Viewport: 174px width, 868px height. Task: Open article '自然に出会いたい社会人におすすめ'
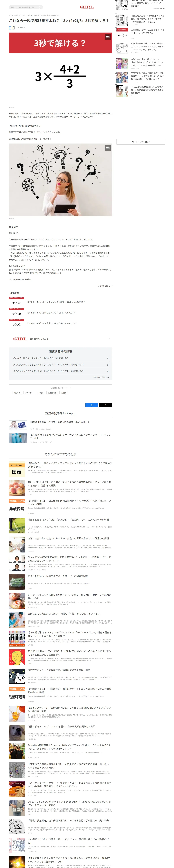(x=68, y=538)
